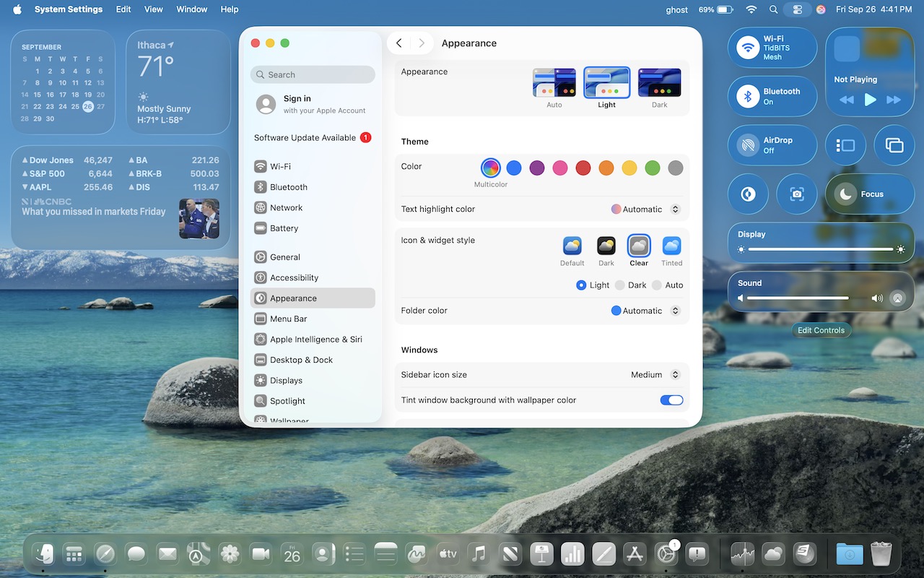The image size is (924, 578).
Task: Click the System Settings search field
Action: [x=313, y=74]
